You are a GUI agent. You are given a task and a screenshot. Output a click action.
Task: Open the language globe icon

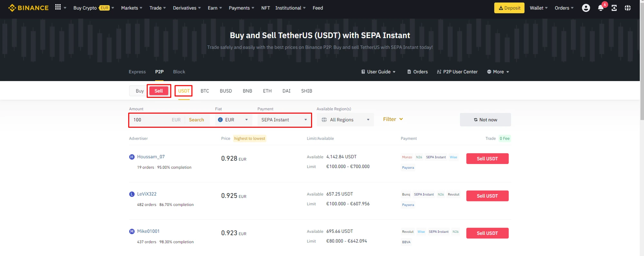point(628,8)
